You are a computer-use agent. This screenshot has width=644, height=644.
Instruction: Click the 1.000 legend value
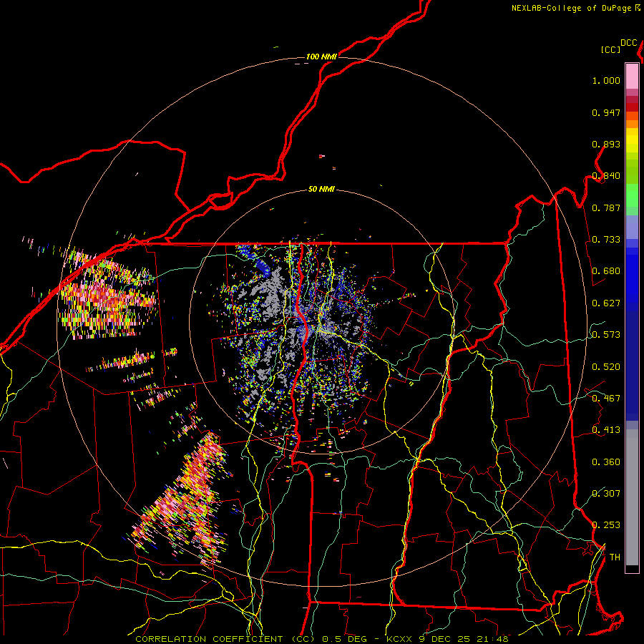pyautogui.click(x=606, y=80)
